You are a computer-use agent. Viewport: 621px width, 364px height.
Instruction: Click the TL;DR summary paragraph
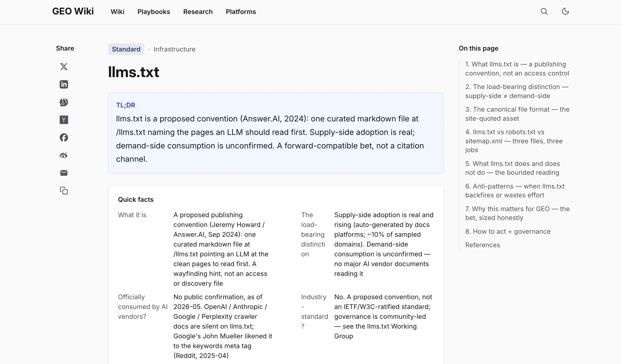pyautogui.click(x=270, y=139)
